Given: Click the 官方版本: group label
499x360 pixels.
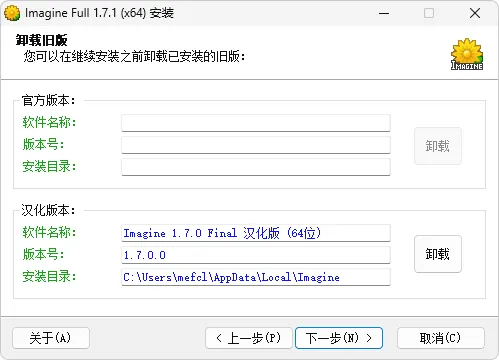Looking at the screenshot, I should coord(49,100).
